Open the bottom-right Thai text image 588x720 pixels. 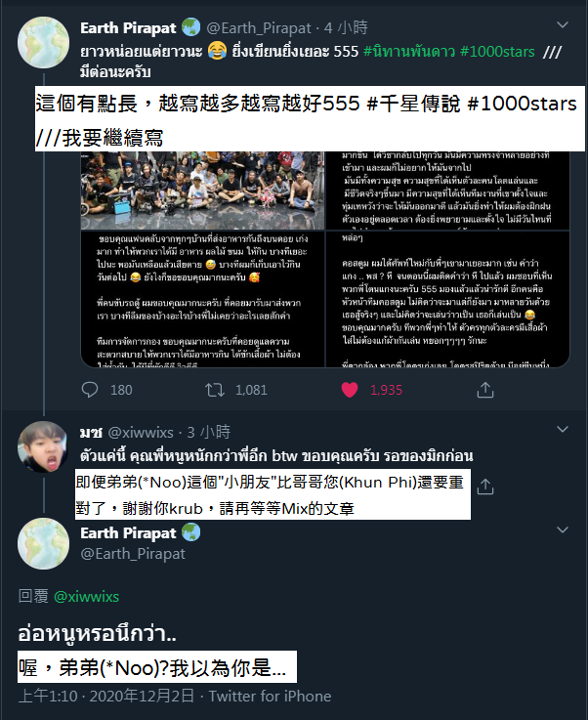(x=447, y=299)
